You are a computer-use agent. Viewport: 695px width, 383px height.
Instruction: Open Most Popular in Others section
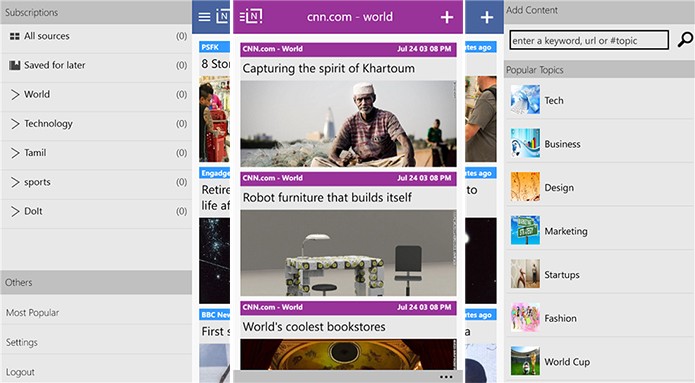(32, 313)
